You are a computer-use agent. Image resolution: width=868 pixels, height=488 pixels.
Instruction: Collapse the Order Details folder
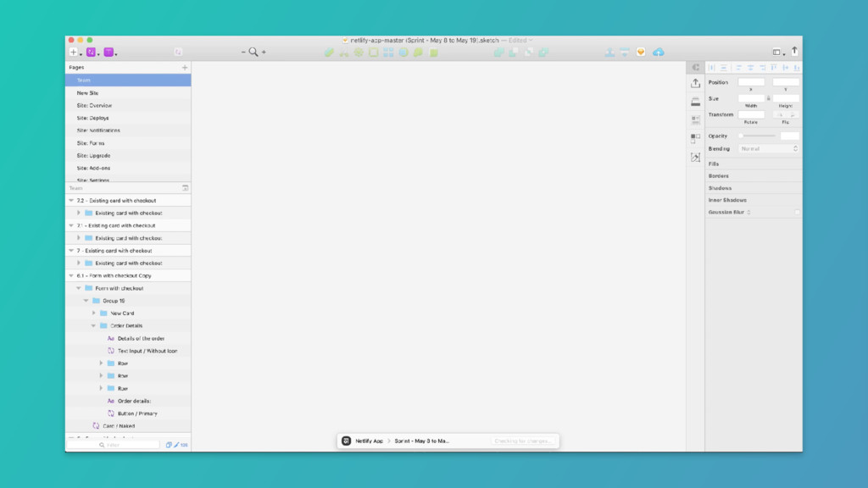pos(93,326)
